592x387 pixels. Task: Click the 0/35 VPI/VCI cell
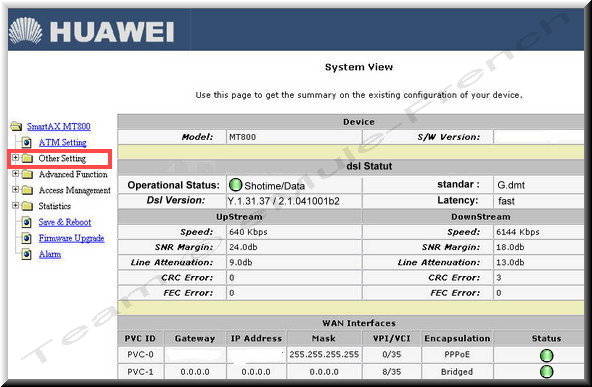click(392, 355)
